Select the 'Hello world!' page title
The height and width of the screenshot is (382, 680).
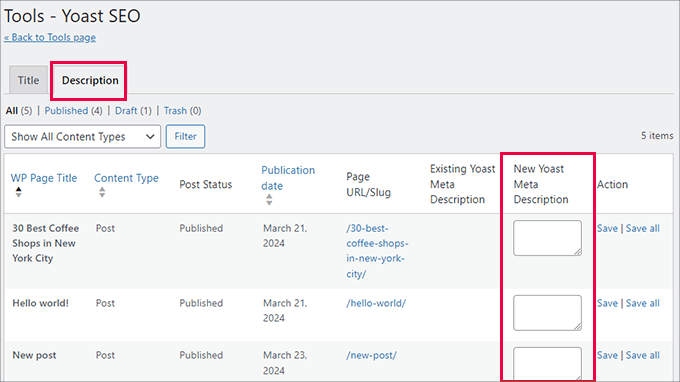(40, 303)
